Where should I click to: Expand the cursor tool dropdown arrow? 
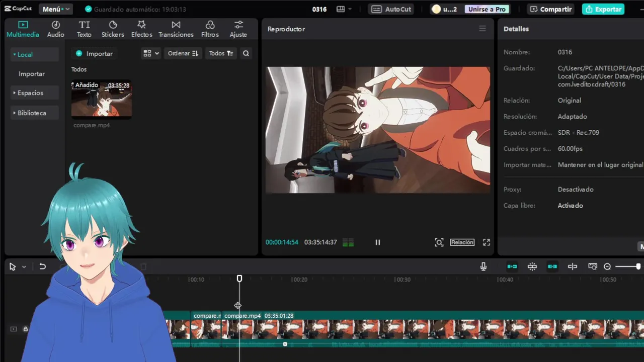click(24, 267)
